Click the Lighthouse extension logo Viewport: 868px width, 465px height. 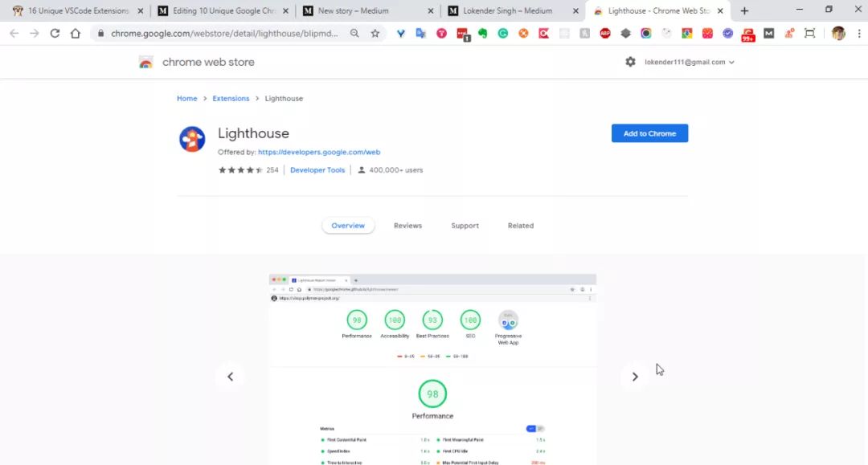pyautogui.click(x=192, y=139)
